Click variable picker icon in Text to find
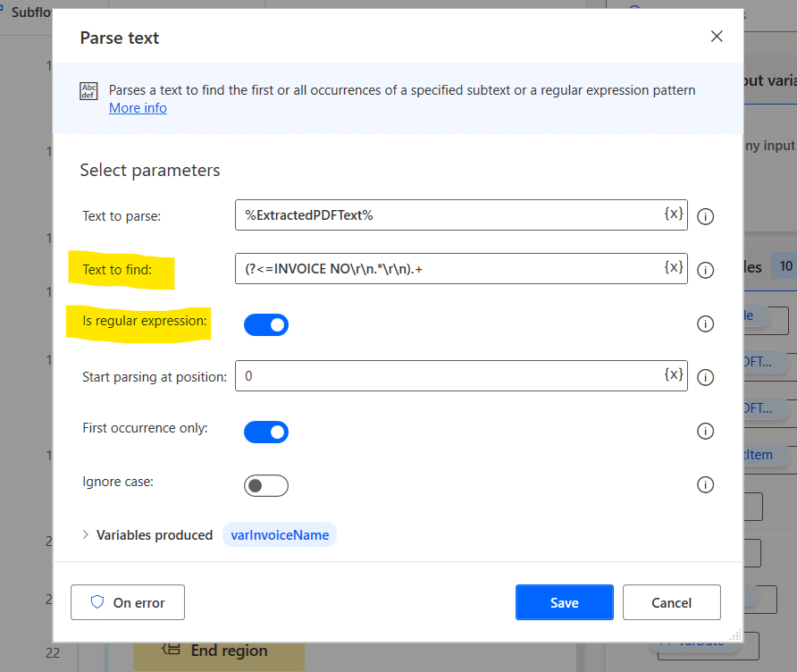This screenshot has height=672, width=797. [x=674, y=268]
